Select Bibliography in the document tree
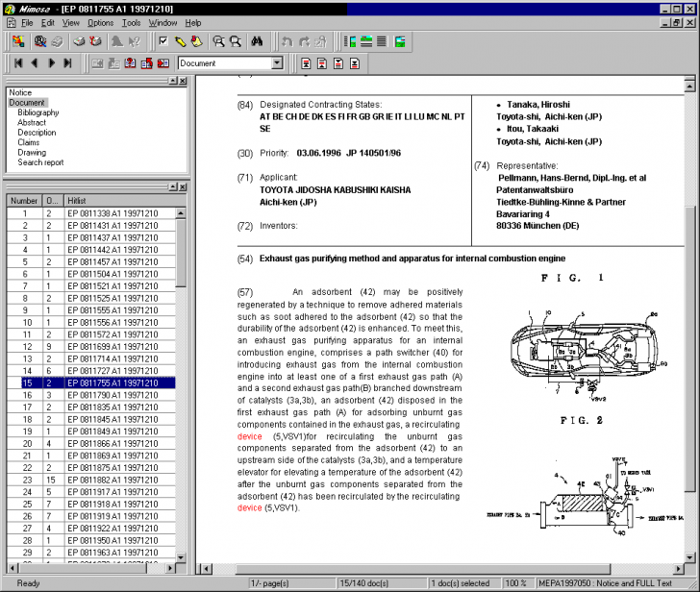 tap(37, 112)
